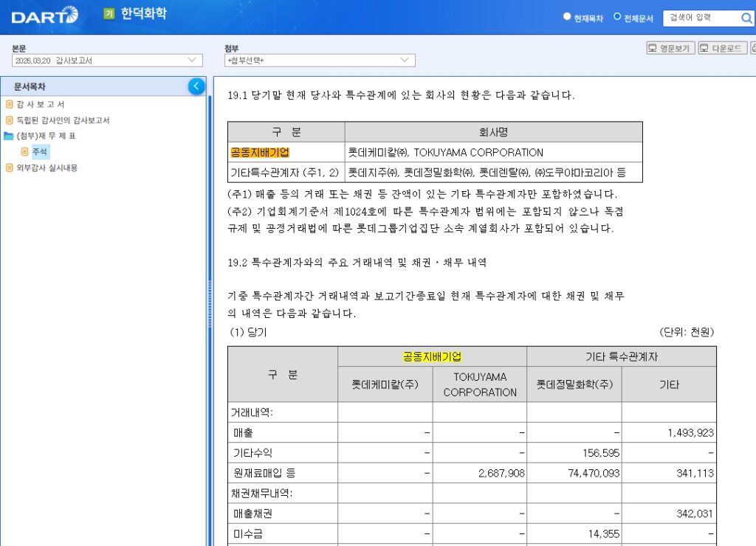This screenshot has height=546, width=756.
Task: Click the 한덕화학 company name
Action: click(x=144, y=14)
